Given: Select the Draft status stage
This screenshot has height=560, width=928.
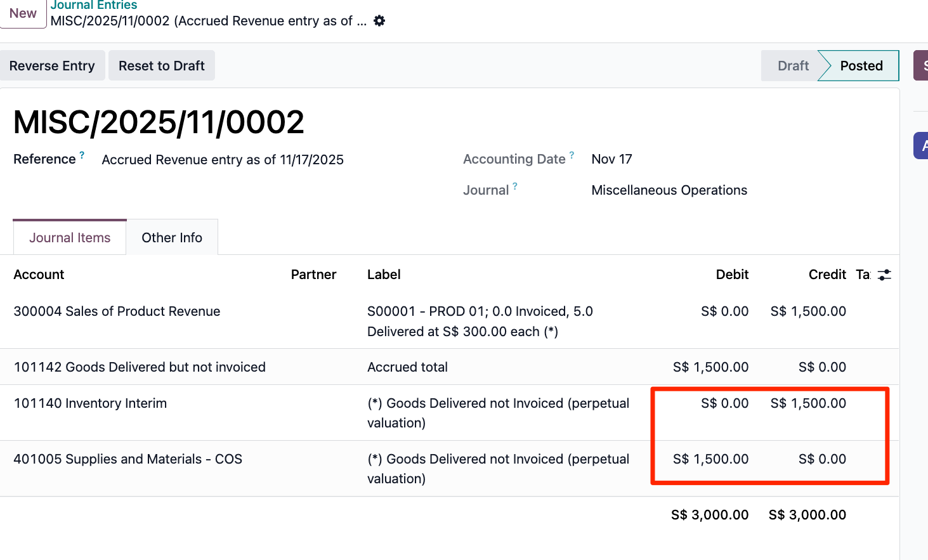Looking at the screenshot, I should 793,66.
